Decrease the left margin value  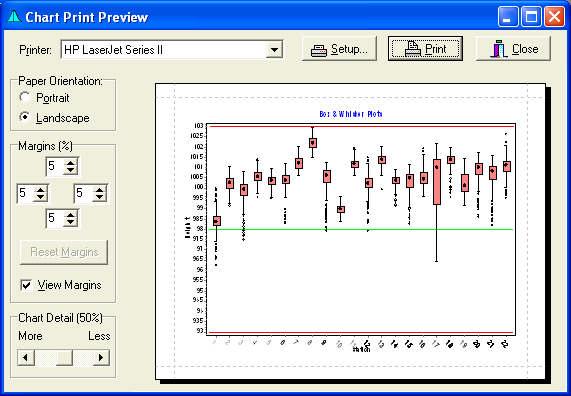(41, 197)
